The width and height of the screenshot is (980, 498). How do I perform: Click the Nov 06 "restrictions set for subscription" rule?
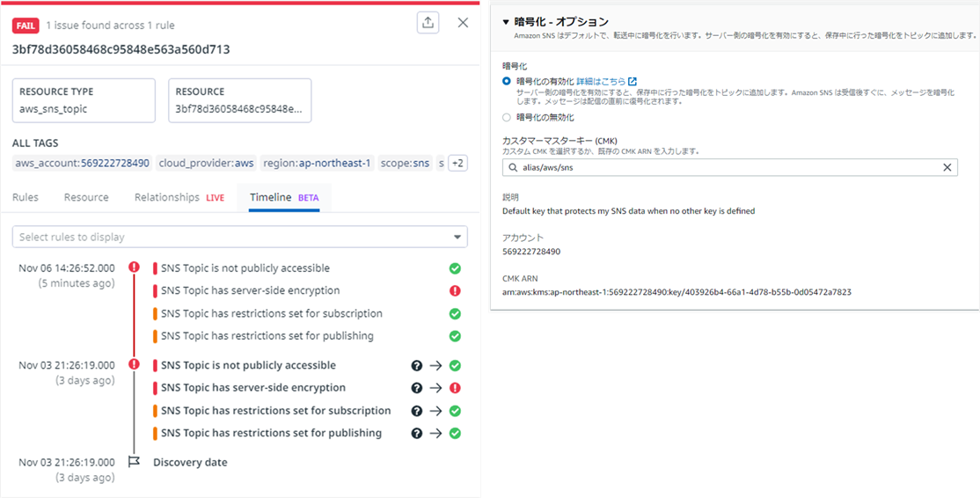click(271, 313)
